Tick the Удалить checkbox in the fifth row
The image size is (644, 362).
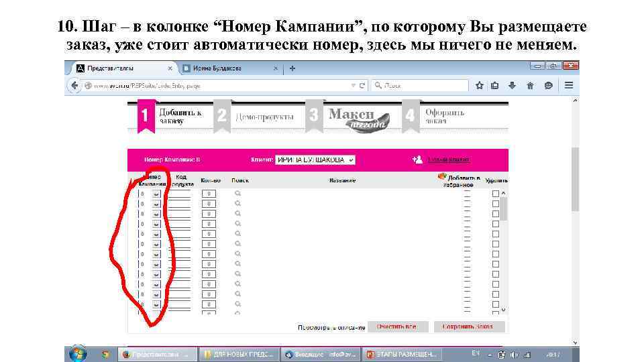(x=496, y=234)
